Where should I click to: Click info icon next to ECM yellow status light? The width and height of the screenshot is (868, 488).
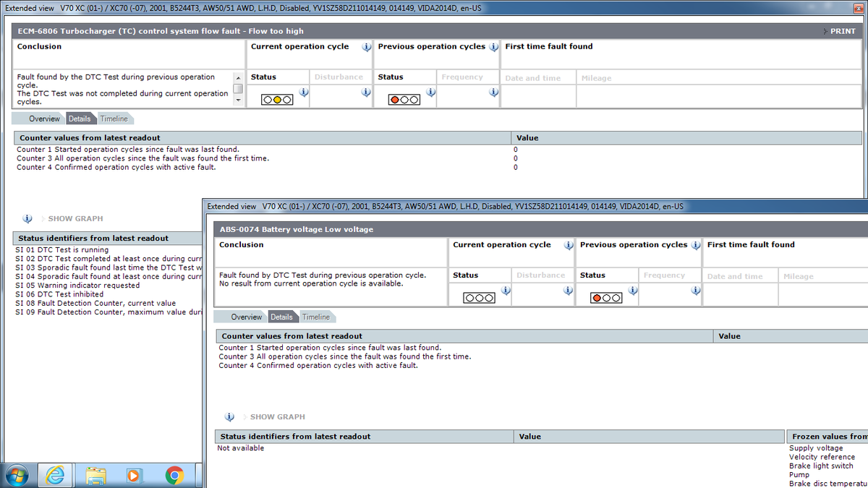pyautogui.click(x=304, y=93)
